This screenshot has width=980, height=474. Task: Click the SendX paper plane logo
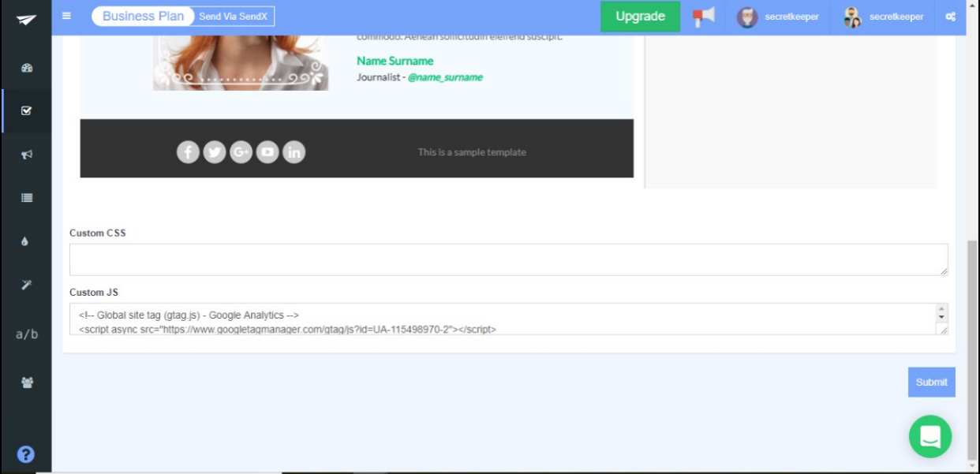point(26,20)
